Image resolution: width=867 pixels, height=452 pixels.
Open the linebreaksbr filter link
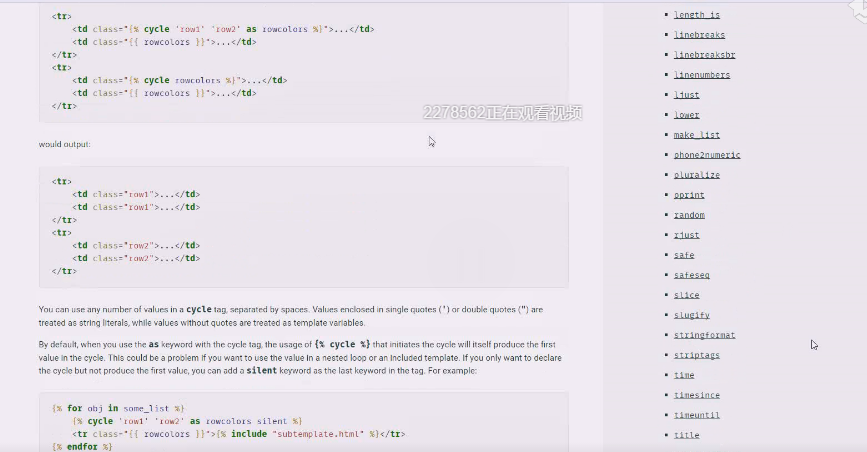[x=704, y=55]
